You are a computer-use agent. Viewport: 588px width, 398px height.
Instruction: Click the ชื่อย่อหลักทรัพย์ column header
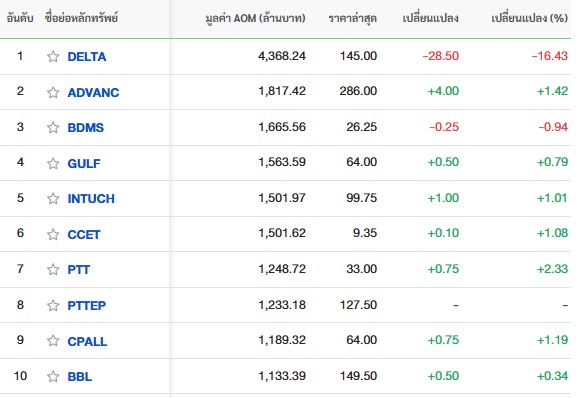[81, 17]
